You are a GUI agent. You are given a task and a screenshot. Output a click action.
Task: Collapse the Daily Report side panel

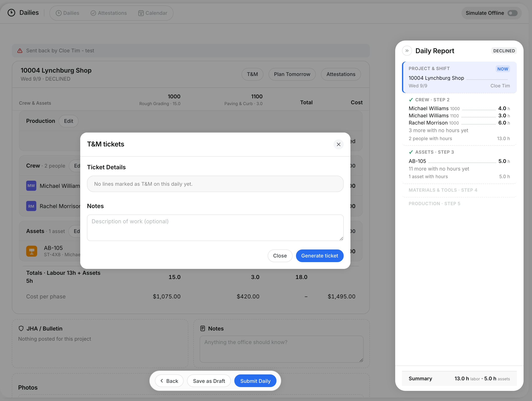(x=407, y=51)
